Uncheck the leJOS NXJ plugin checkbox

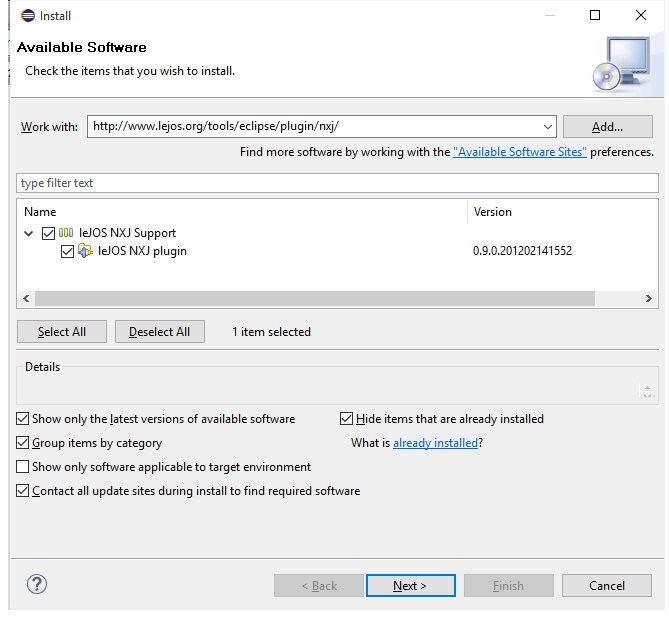67,251
